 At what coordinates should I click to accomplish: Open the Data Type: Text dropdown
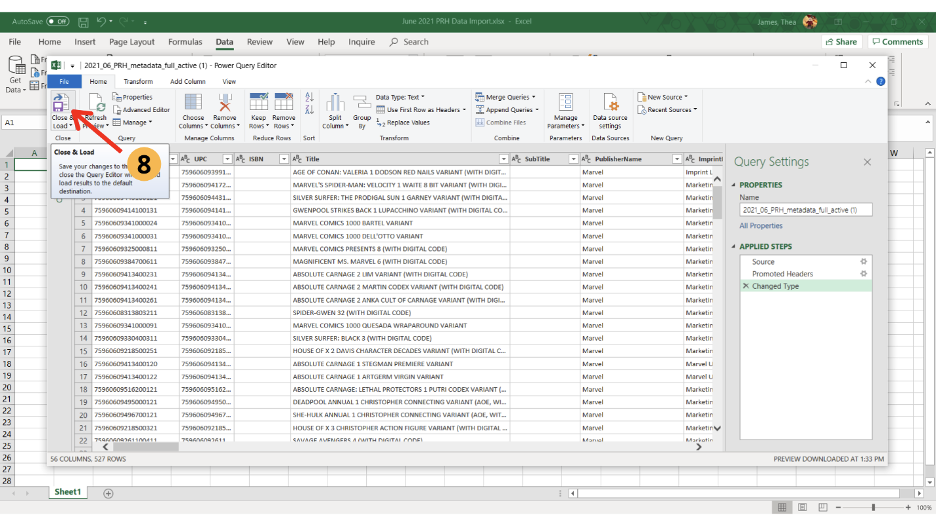[x=400, y=97]
